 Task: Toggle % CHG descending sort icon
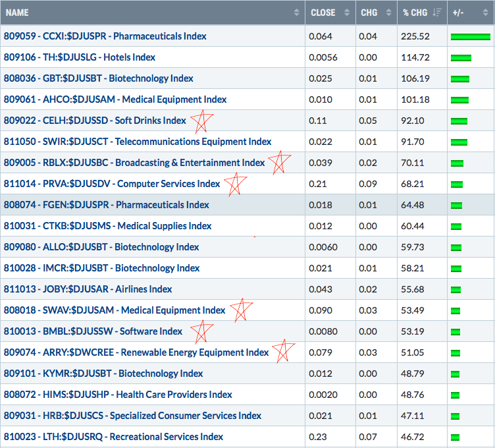tap(437, 13)
